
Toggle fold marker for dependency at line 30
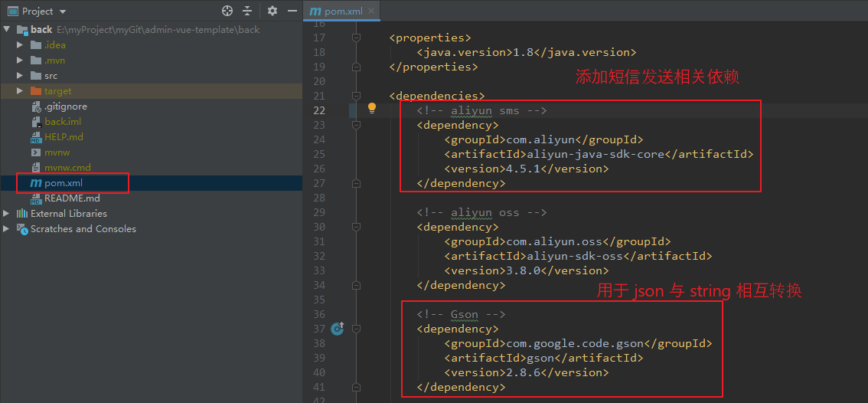(356, 227)
